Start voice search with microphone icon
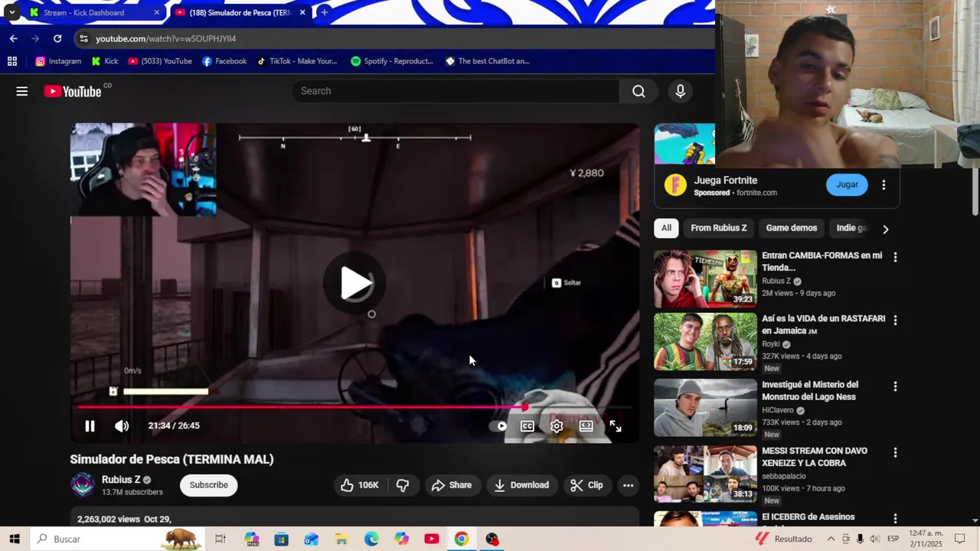The height and width of the screenshot is (551, 980). 681,91
